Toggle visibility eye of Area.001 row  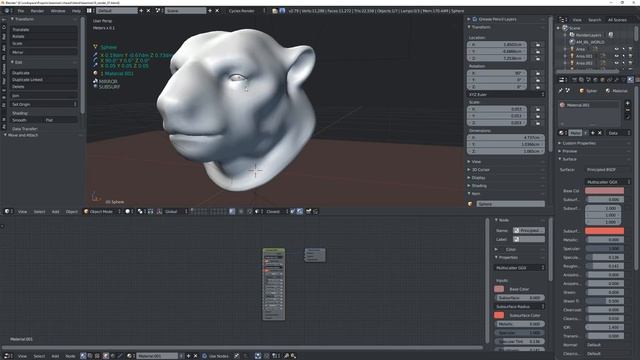click(617, 56)
